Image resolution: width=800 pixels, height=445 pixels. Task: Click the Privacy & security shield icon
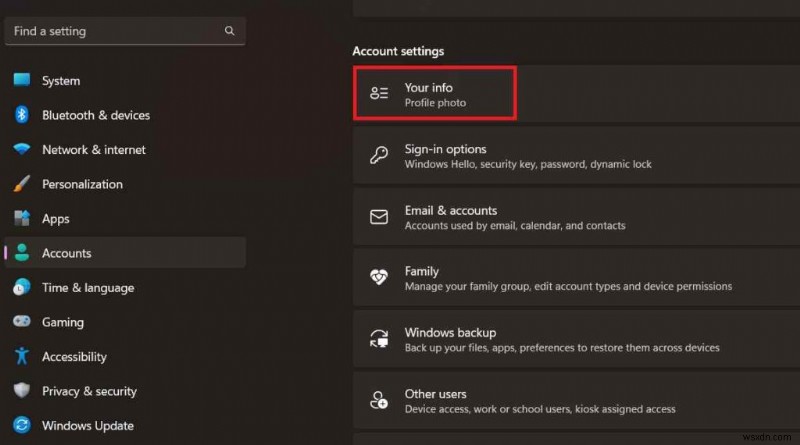tap(21, 390)
